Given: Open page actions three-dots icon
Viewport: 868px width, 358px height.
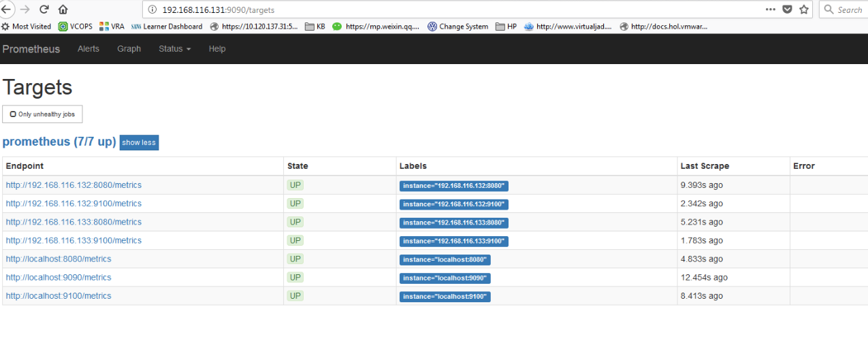Looking at the screenshot, I should (770, 10).
